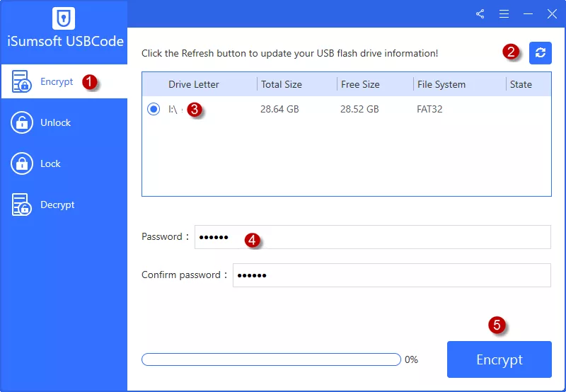Click the Unlock open-padlock icon

(x=22, y=122)
